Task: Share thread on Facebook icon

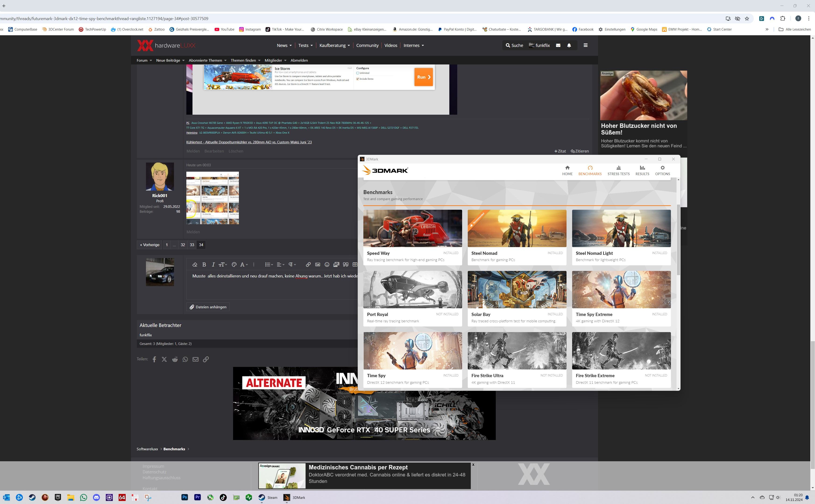Action: [154, 359]
